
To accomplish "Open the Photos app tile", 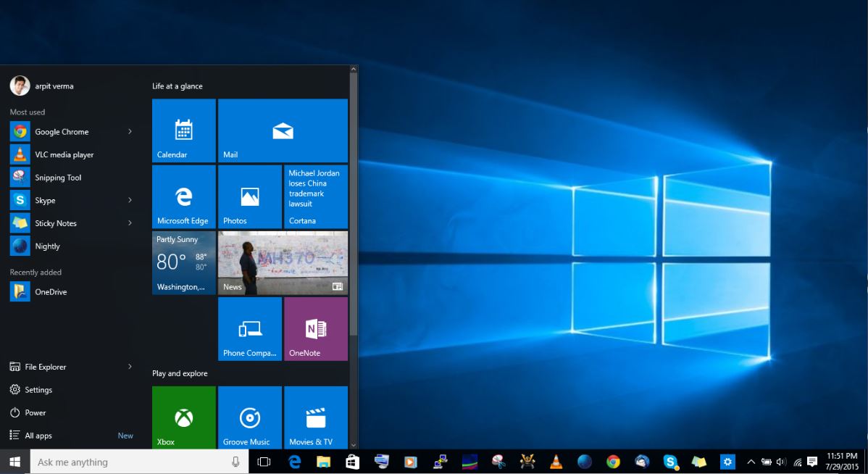I will [x=249, y=196].
